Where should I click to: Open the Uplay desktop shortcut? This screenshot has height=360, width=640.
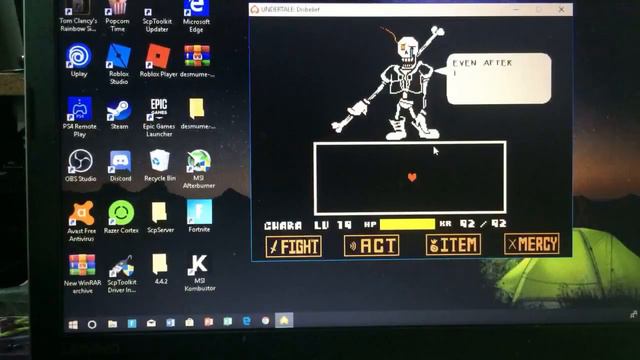click(78, 60)
